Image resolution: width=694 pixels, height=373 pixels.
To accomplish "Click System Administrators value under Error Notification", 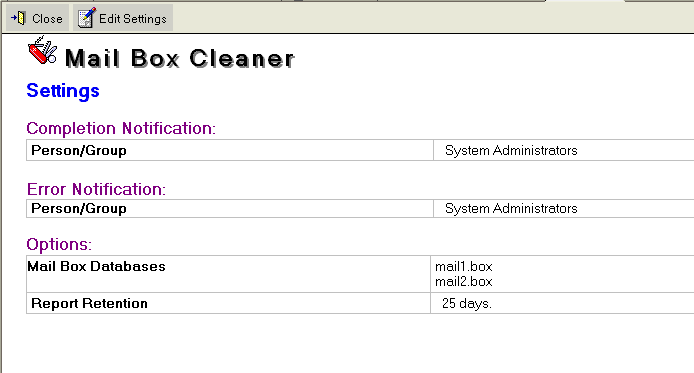I will click(x=511, y=208).
